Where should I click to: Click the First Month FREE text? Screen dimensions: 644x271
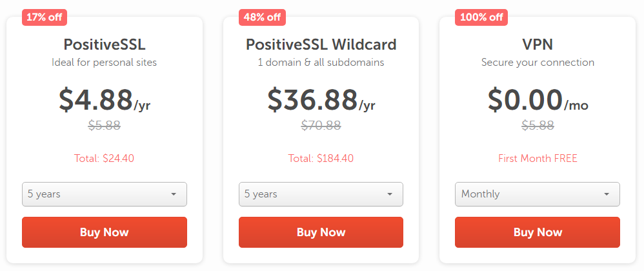tap(538, 158)
